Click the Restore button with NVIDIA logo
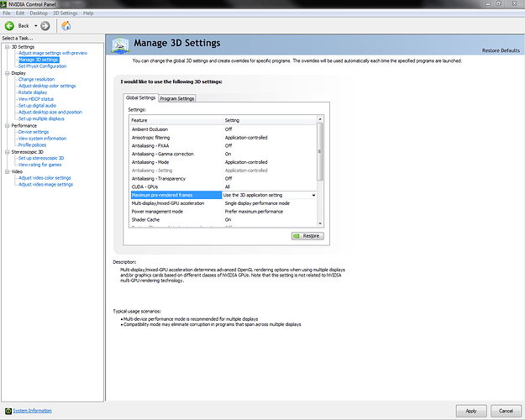 coord(307,236)
